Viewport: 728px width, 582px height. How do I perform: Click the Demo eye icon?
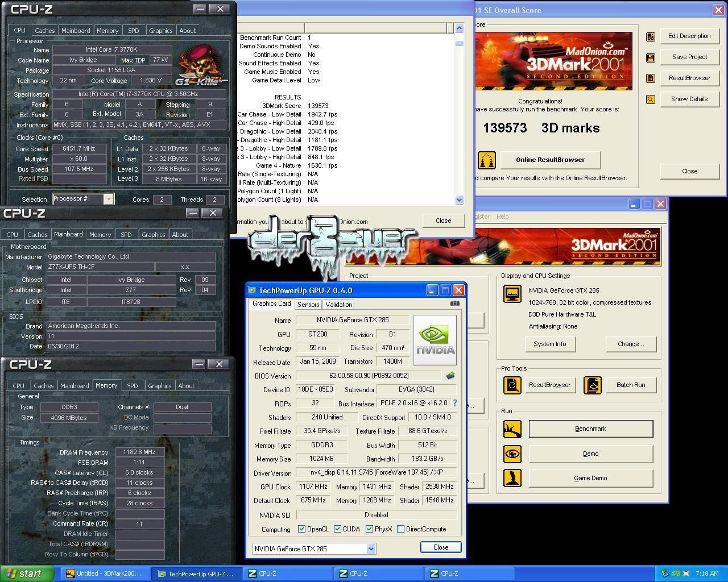512,454
